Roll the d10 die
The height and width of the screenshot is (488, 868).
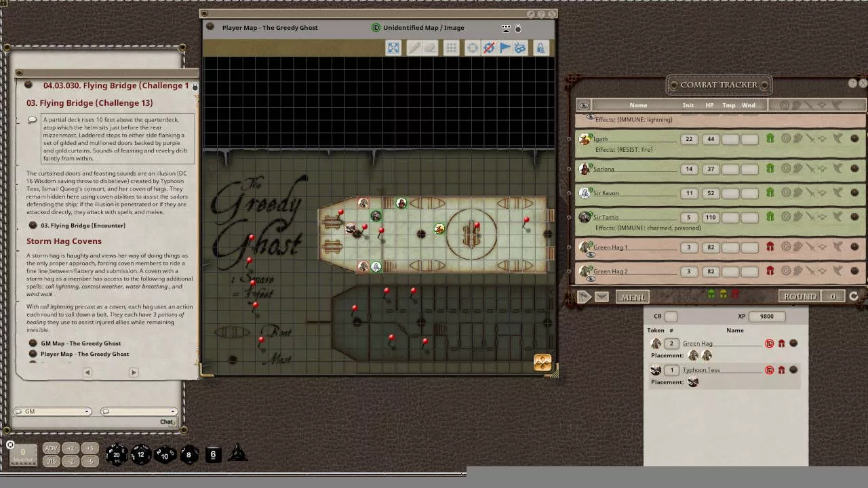(x=164, y=455)
